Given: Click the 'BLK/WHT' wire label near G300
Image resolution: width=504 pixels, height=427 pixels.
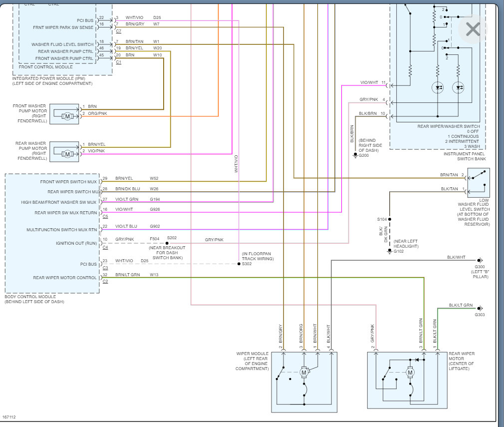Looking at the screenshot, I should point(456,257).
